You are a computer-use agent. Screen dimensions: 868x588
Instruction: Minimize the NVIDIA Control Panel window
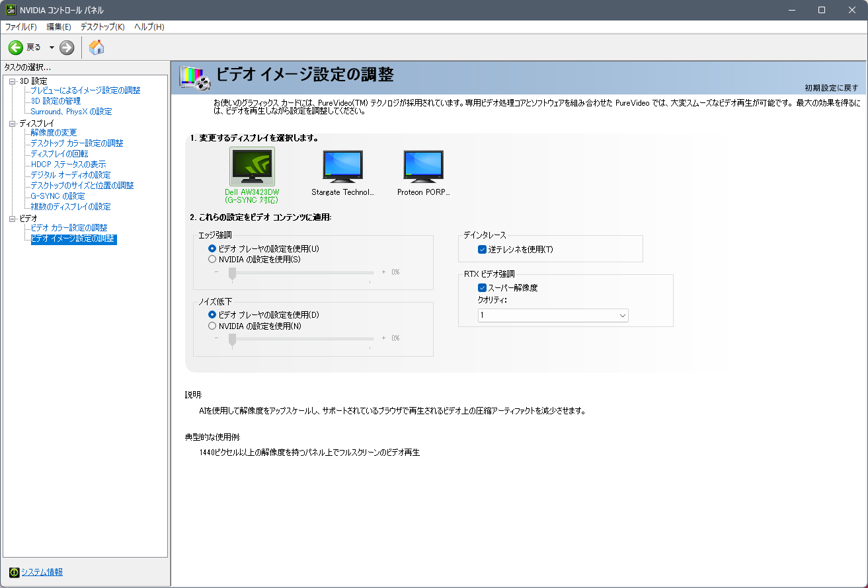pyautogui.click(x=791, y=10)
